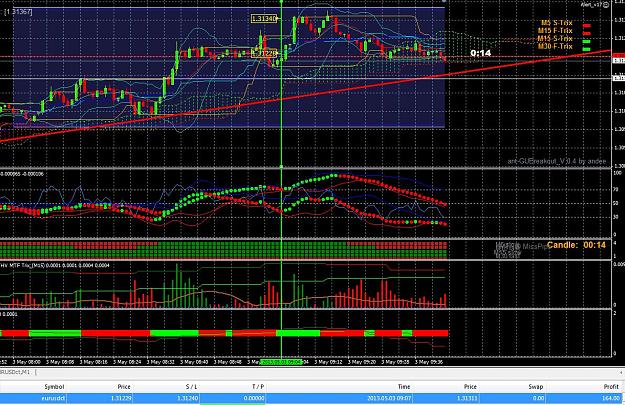Click the order time 2013.05.03 09:07

point(389,398)
